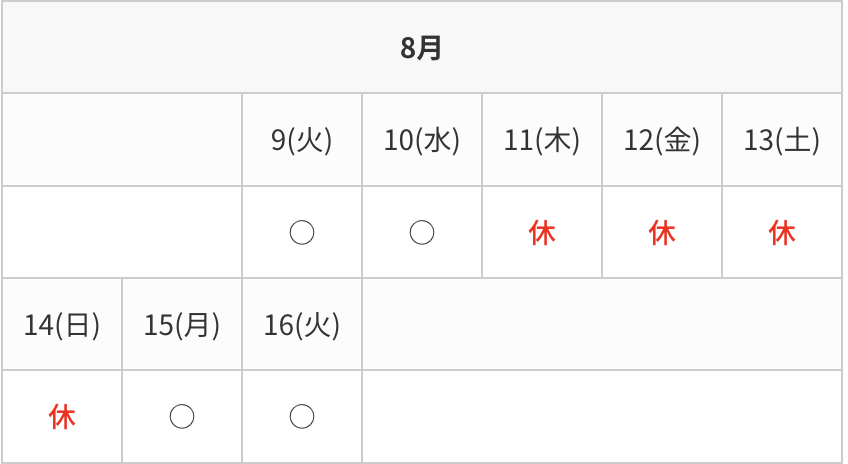This screenshot has width=848, height=464.
Task: Click the open circle under 9(火)
Action: click(302, 233)
